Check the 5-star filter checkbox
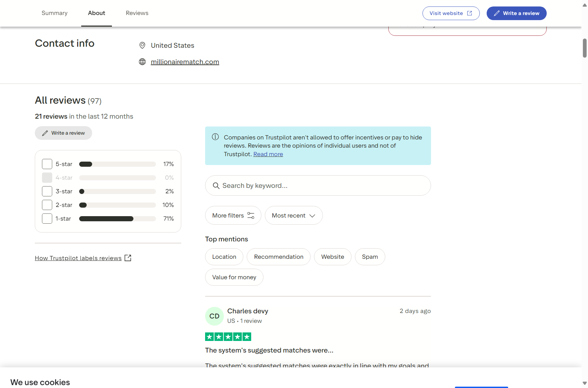This screenshot has width=588, height=388. 47,164
